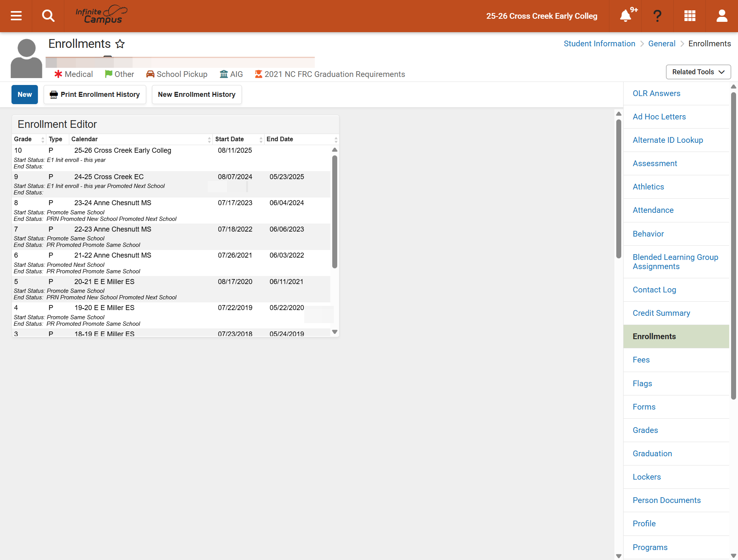
Task: Open the app switcher grid icon
Action: pos(690,16)
